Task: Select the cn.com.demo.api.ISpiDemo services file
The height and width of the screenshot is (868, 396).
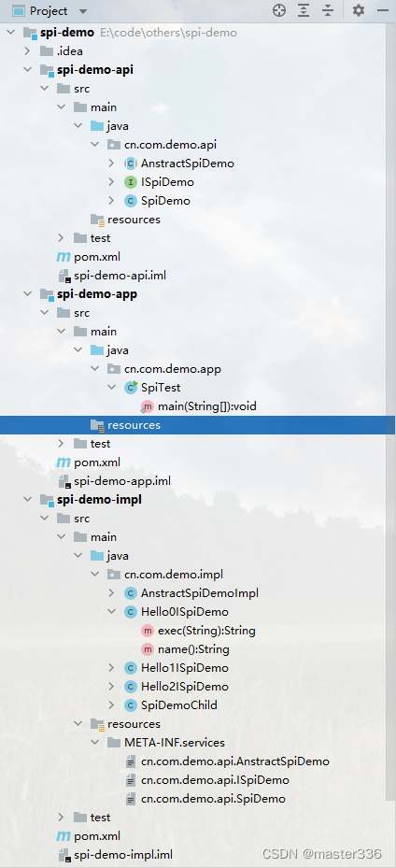Action: pos(215,780)
